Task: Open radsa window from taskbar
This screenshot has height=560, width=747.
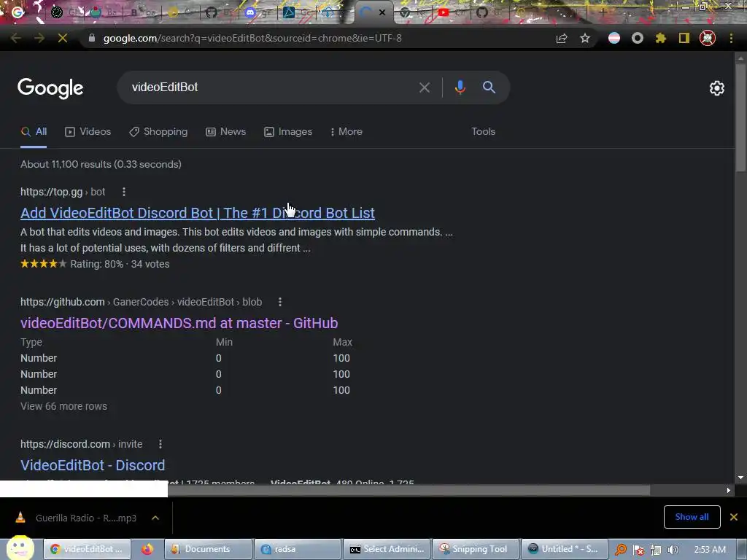Action: [x=298, y=549]
